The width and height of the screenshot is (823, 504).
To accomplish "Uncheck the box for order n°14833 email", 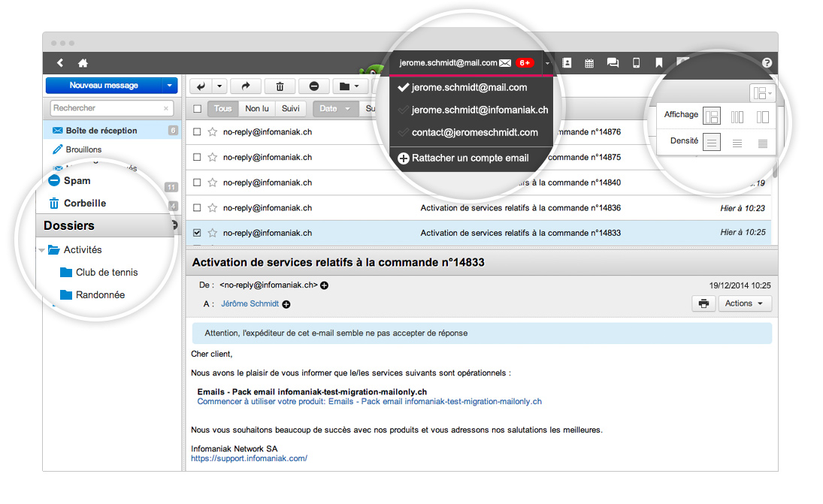I will tap(197, 232).
